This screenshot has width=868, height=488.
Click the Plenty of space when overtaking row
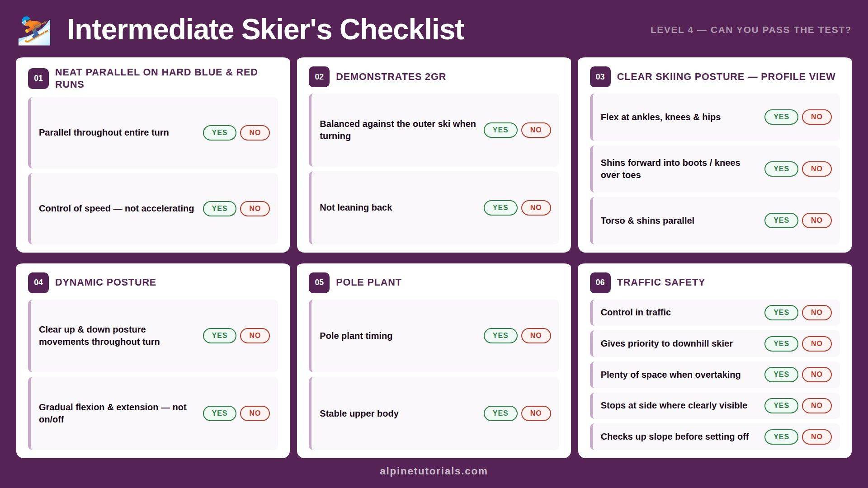[715, 375]
